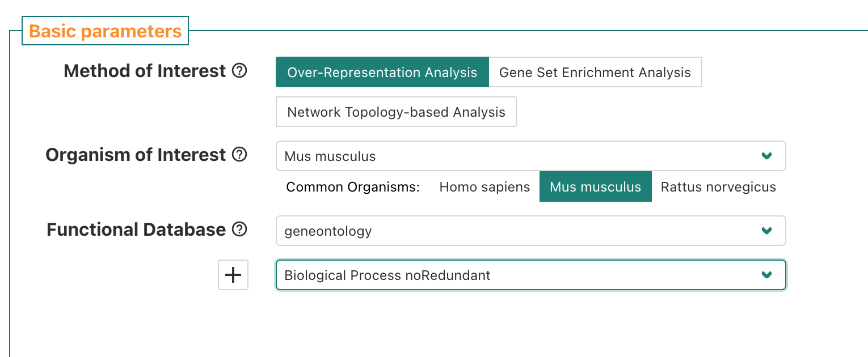
Task: Click the chevron arrow beside Biological Process noRedundant
Action: click(766, 275)
